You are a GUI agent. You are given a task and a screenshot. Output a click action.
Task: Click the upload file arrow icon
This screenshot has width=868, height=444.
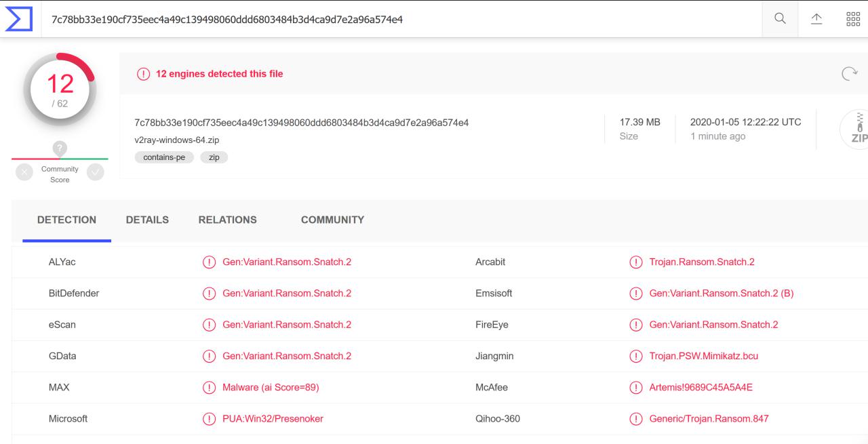(x=818, y=19)
